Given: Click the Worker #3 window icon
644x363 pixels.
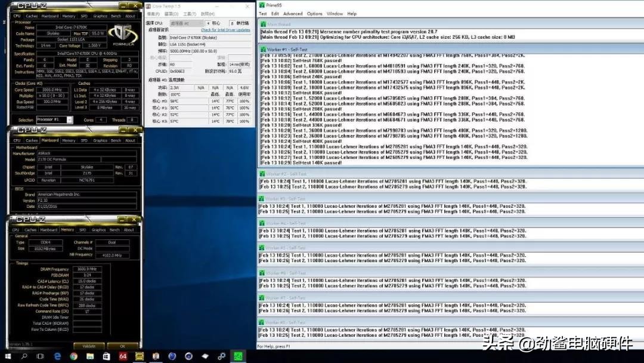Looking at the screenshot, I should (x=262, y=199).
